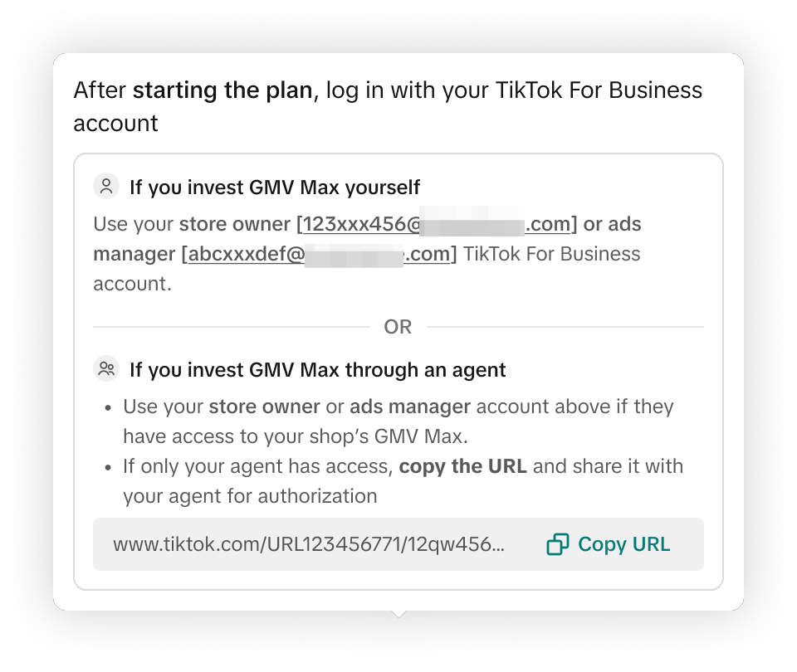Click 'store owner' in the first agent bullet
Screen dimensions: 797x672
click(264, 407)
